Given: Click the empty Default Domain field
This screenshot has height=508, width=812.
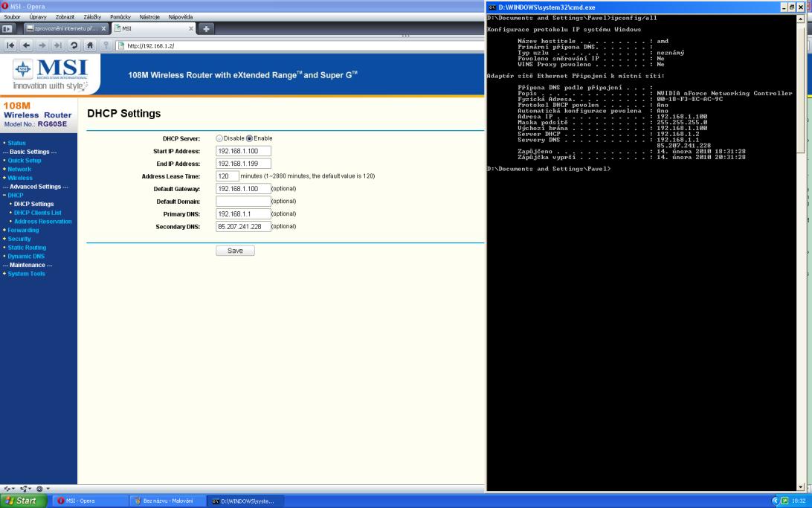Looking at the screenshot, I should click(x=243, y=202).
